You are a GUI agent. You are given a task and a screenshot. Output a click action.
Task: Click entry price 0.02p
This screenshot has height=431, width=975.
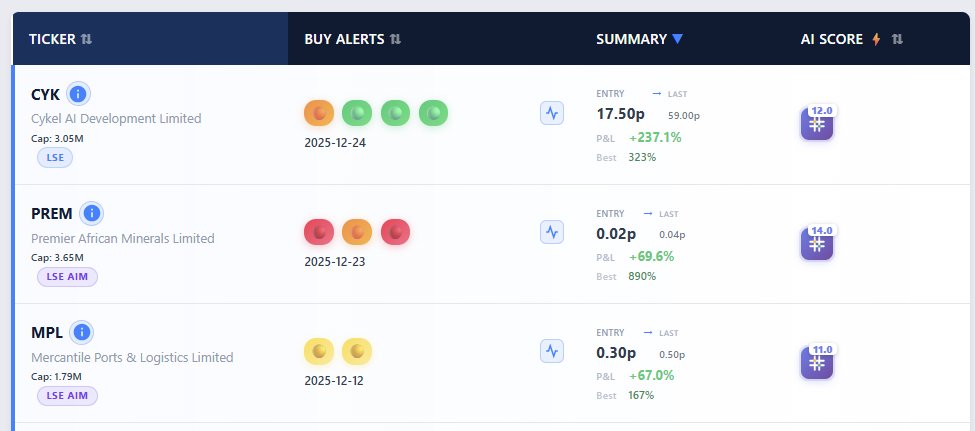click(x=616, y=234)
